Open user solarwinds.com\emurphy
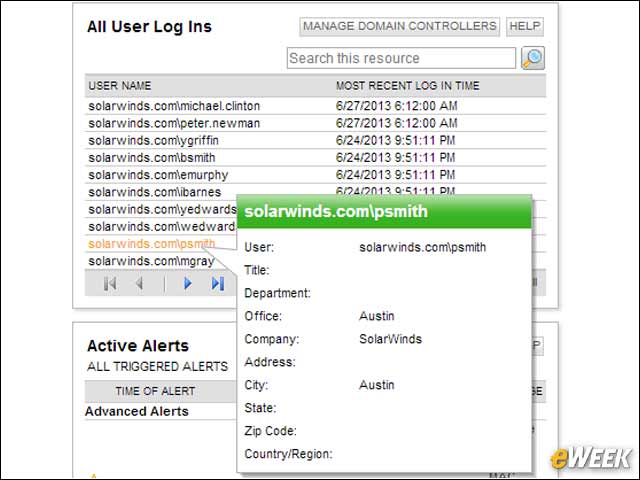This screenshot has height=480, width=640. click(158, 175)
